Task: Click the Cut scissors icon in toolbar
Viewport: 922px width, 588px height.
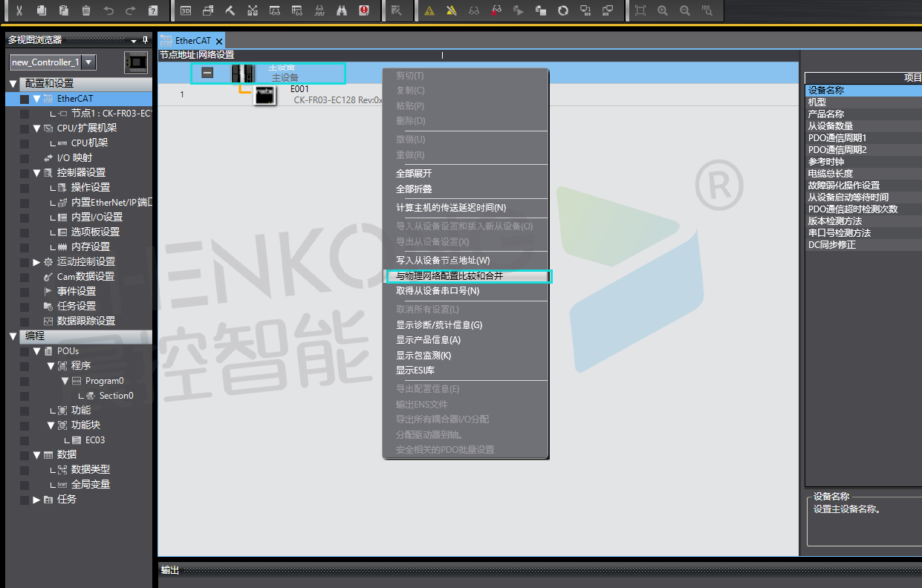Action: pos(19,10)
